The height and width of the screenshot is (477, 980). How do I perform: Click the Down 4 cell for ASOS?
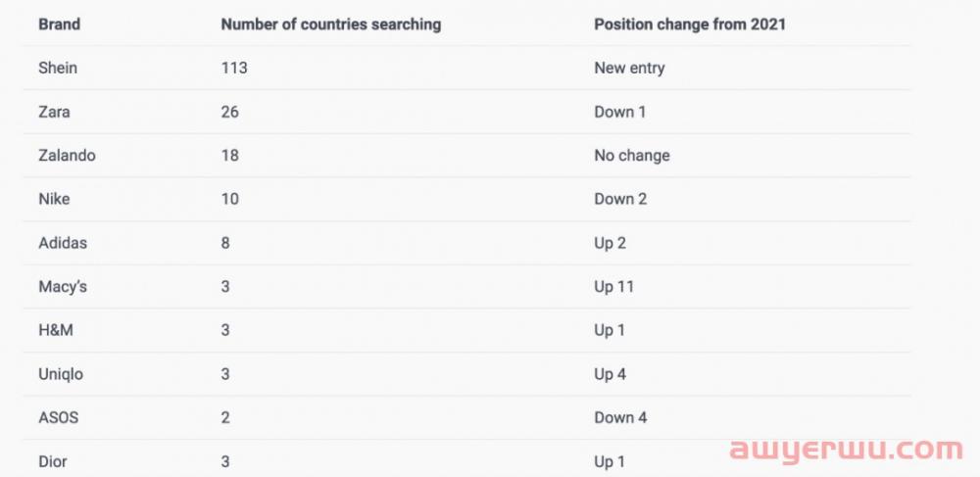[x=620, y=417]
